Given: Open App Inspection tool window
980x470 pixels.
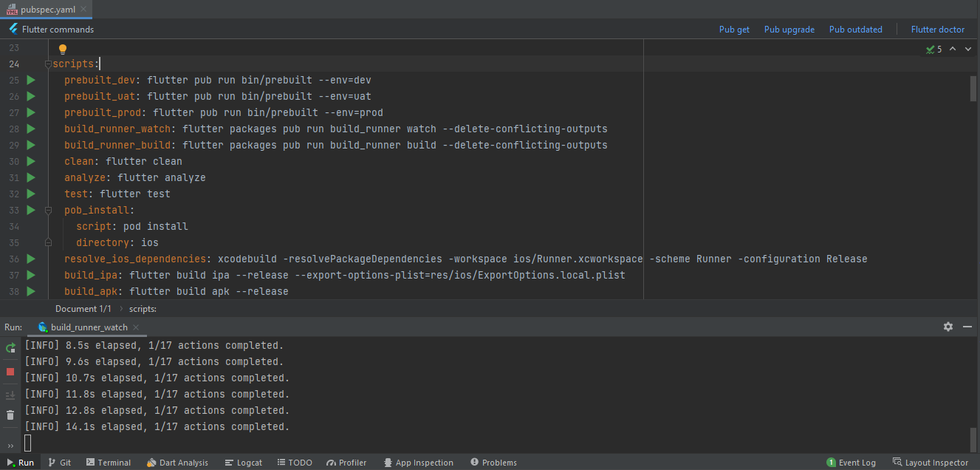Looking at the screenshot, I should (x=419, y=463).
